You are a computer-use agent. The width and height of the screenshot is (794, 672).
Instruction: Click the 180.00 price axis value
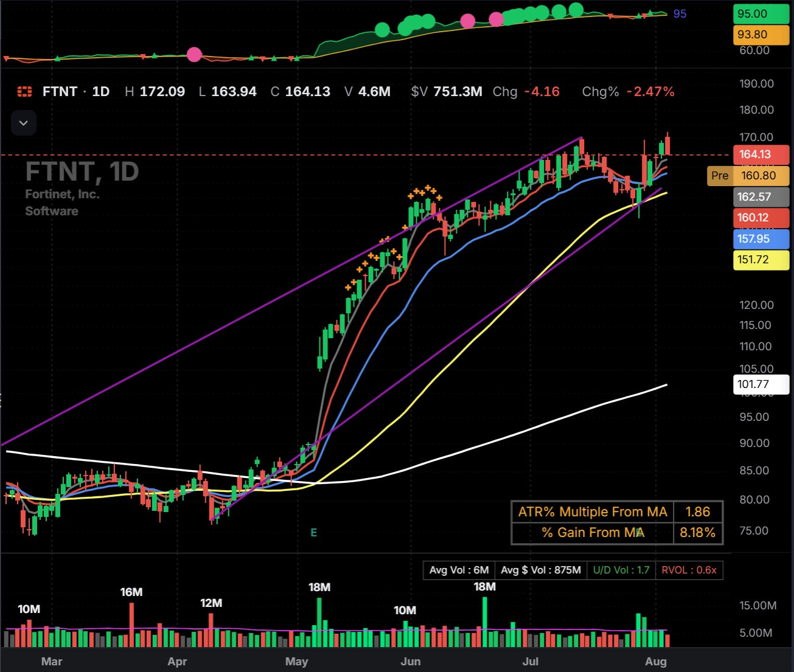pos(756,110)
